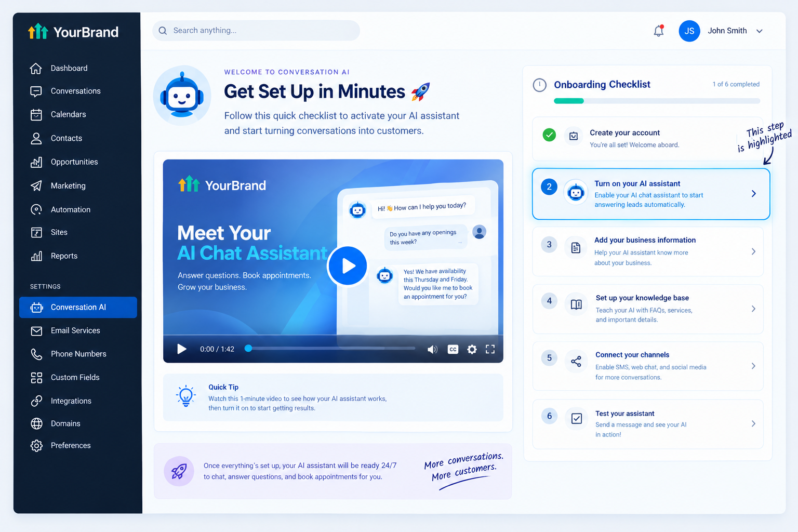Click Add your business information title
The width and height of the screenshot is (798, 532).
coord(645,240)
